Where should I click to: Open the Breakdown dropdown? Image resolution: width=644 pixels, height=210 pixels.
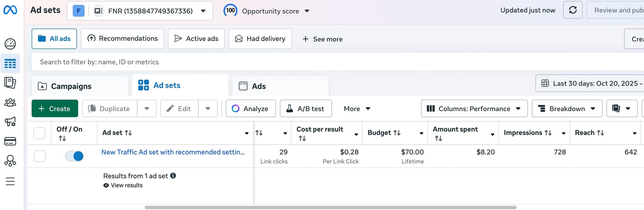[x=567, y=109]
